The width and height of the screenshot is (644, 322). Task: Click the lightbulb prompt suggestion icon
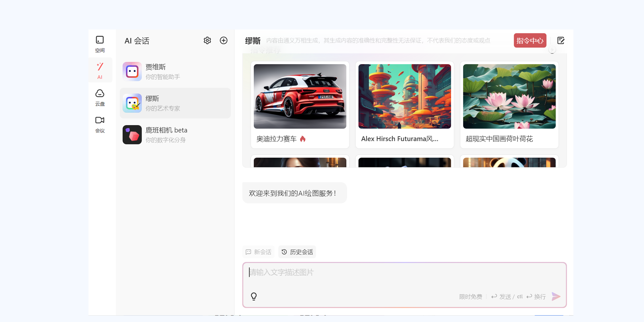click(x=254, y=296)
